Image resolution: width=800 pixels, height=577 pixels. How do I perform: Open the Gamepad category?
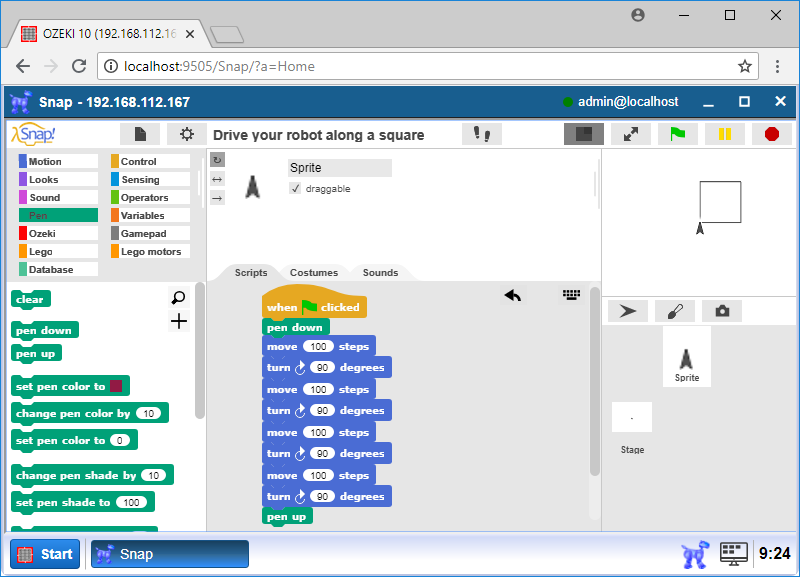click(x=151, y=233)
